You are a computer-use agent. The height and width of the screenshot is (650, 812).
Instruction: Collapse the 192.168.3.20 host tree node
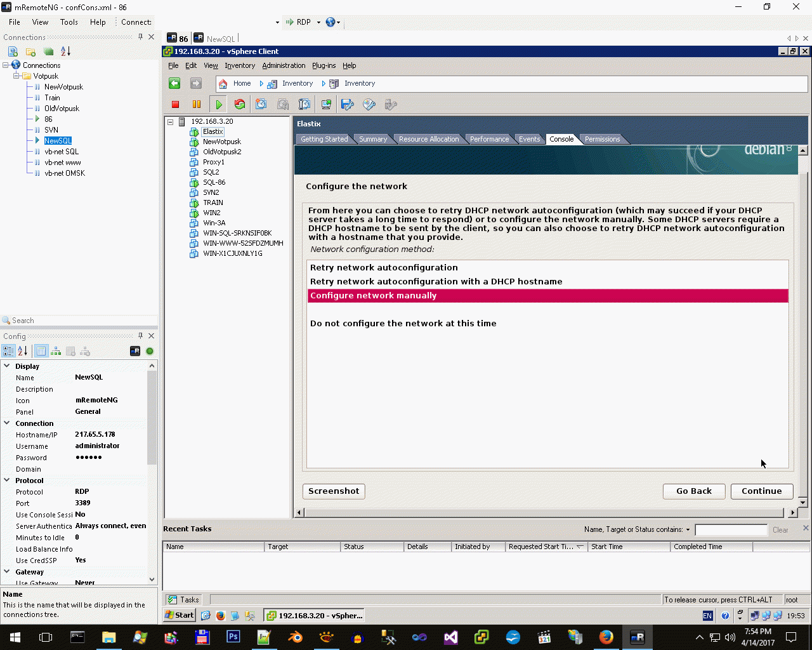point(170,121)
